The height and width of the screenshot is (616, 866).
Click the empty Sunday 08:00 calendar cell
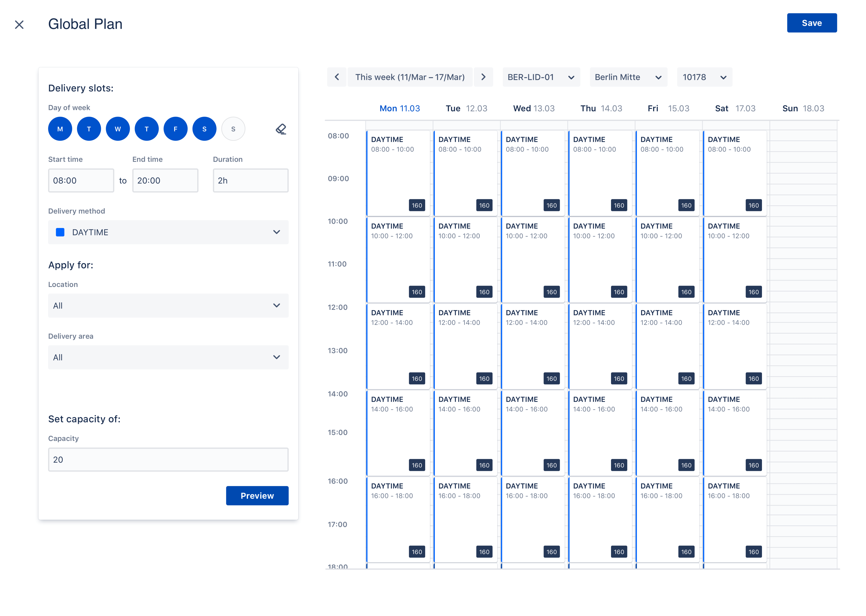click(x=803, y=136)
